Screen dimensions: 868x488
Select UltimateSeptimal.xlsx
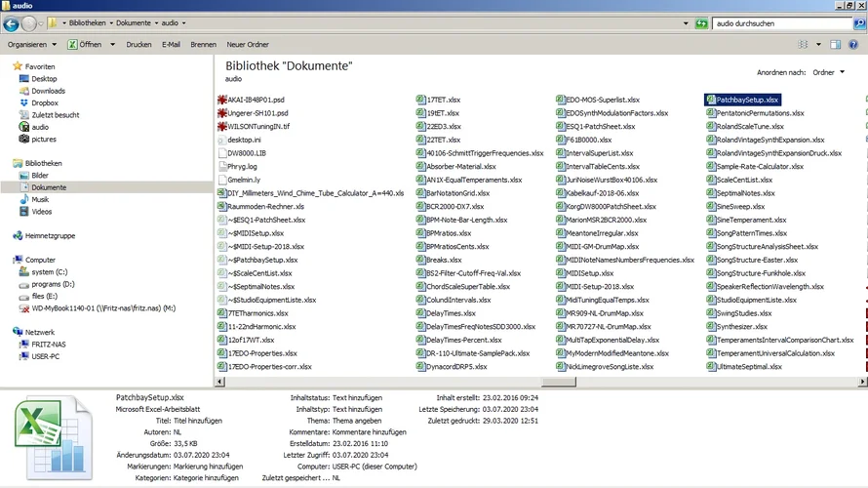tap(744, 367)
